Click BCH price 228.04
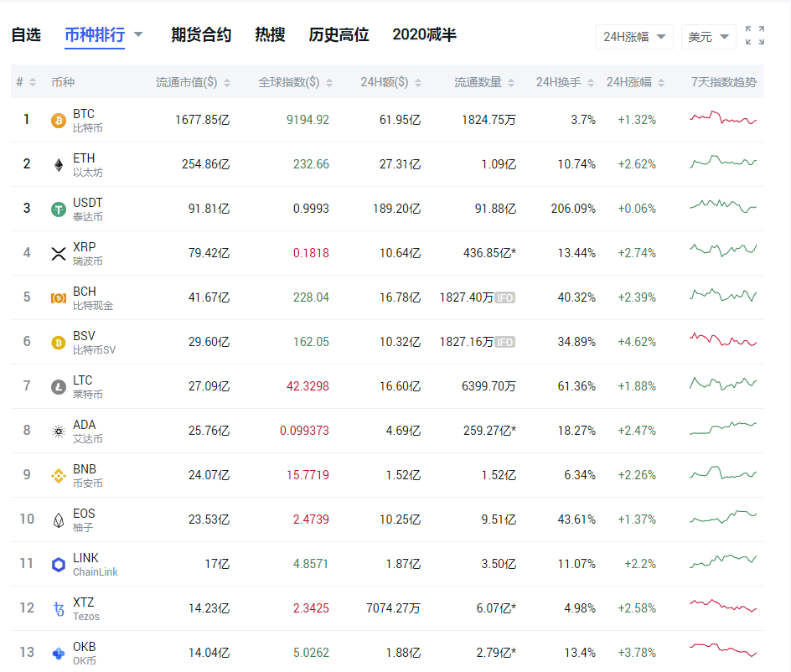This screenshot has height=672, width=791. (311, 297)
